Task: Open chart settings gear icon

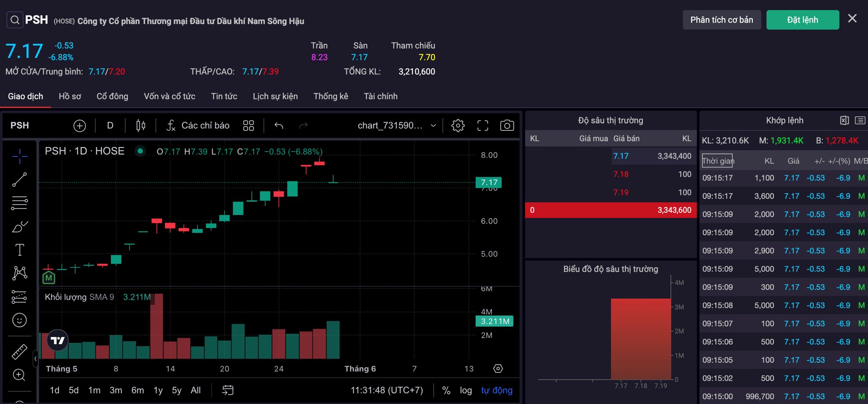Action: click(x=458, y=126)
